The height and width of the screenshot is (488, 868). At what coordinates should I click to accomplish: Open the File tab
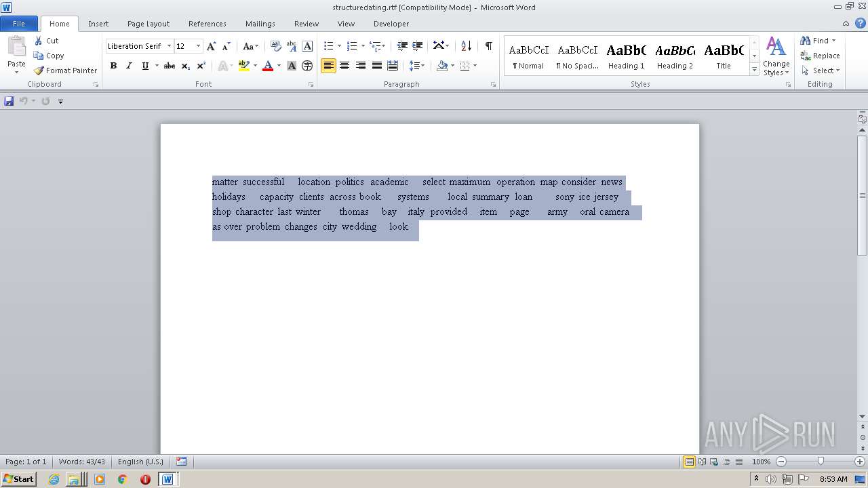coord(19,24)
